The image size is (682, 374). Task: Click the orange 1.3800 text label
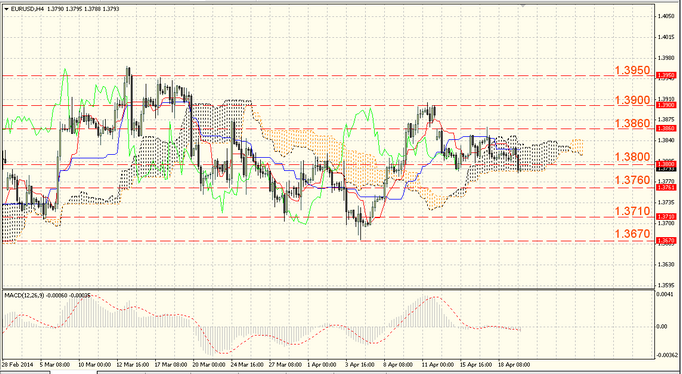(x=632, y=157)
